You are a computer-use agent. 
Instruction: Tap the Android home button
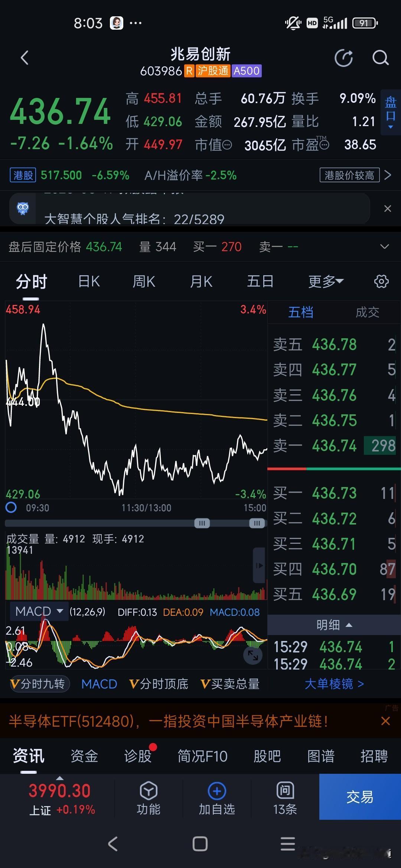pyautogui.click(x=200, y=844)
